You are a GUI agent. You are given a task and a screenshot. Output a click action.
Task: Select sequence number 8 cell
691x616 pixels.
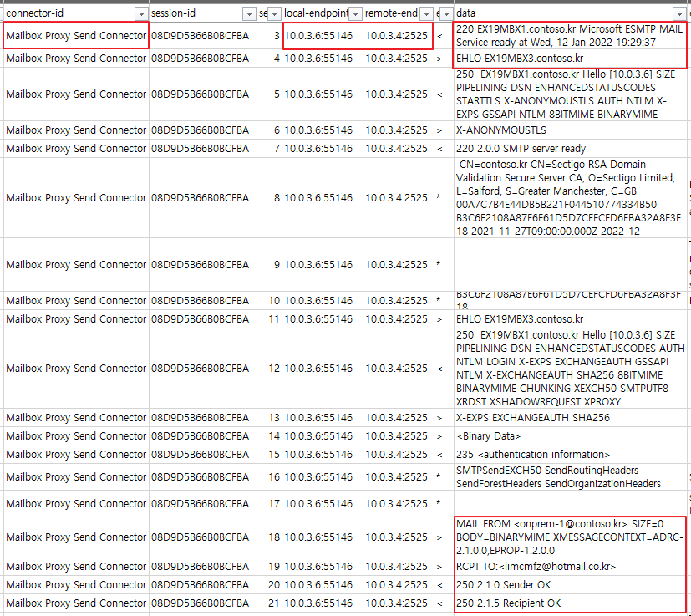[x=269, y=197]
